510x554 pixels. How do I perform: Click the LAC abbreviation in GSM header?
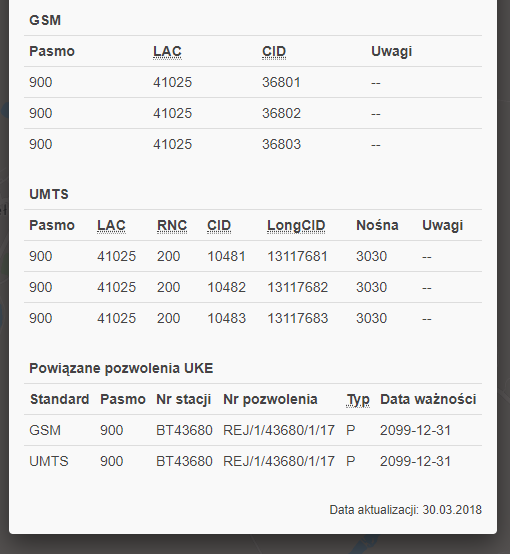coord(167,52)
